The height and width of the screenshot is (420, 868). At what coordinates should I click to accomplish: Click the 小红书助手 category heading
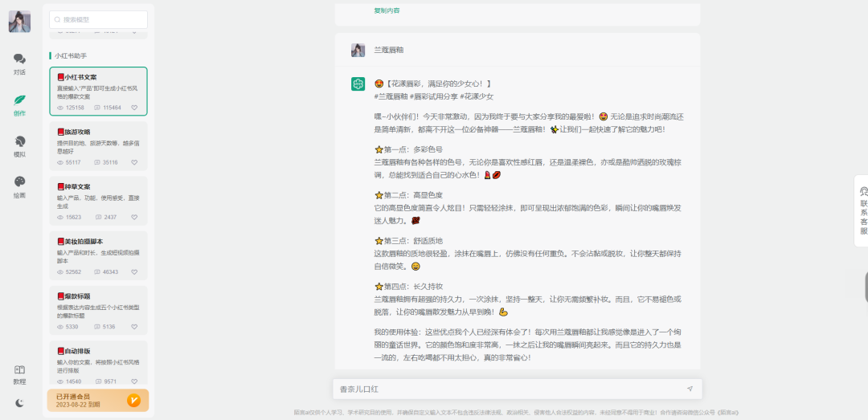click(x=70, y=56)
